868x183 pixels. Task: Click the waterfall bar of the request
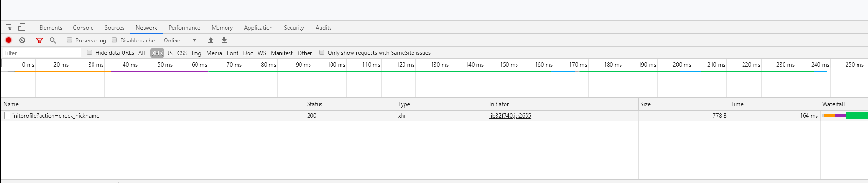coord(845,116)
